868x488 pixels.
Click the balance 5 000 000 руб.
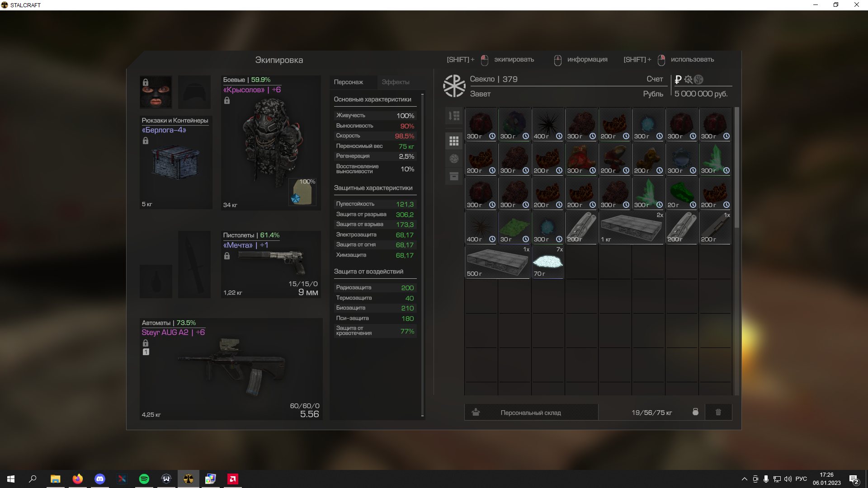(701, 94)
